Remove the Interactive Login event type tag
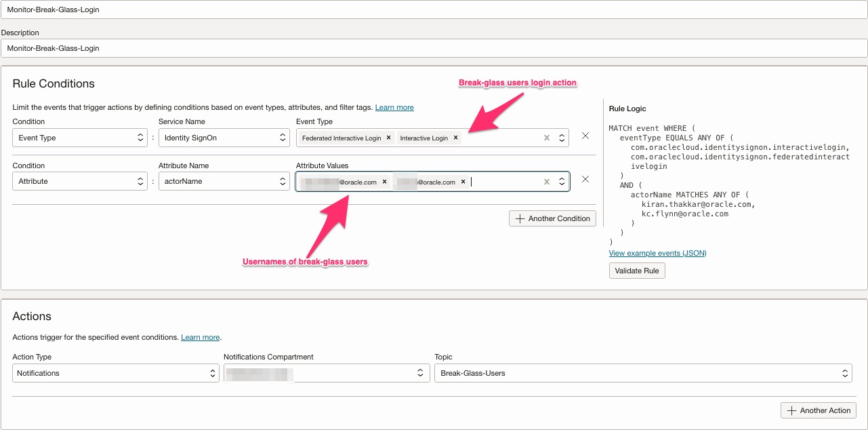This screenshot has height=430, width=868. point(455,138)
